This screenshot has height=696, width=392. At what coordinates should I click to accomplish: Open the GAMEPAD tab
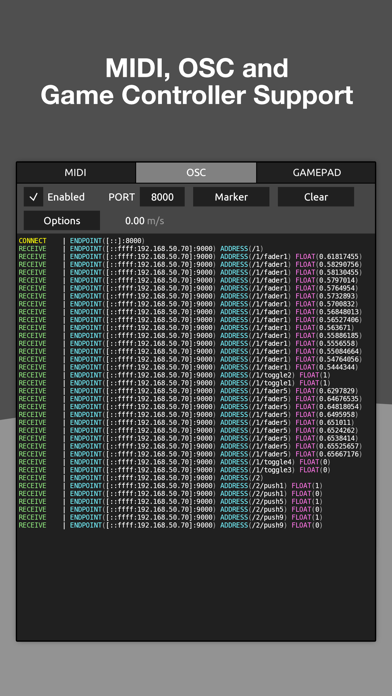click(x=316, y=173)
